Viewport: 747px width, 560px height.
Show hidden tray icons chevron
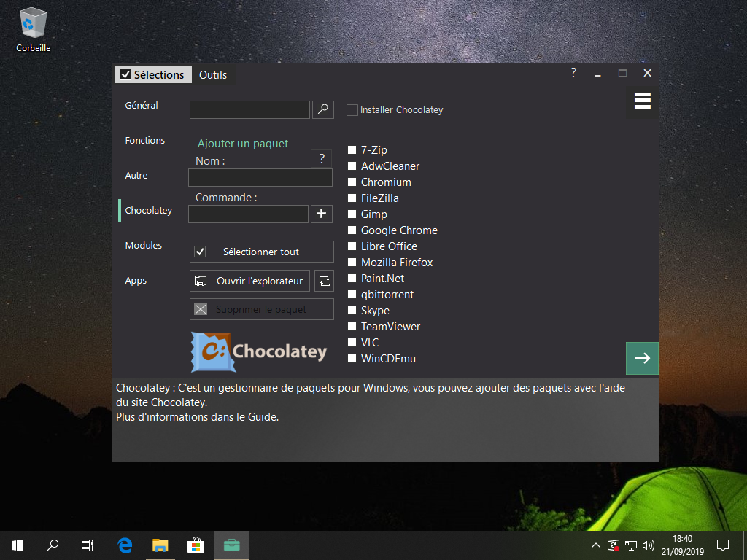click(595, 545)
